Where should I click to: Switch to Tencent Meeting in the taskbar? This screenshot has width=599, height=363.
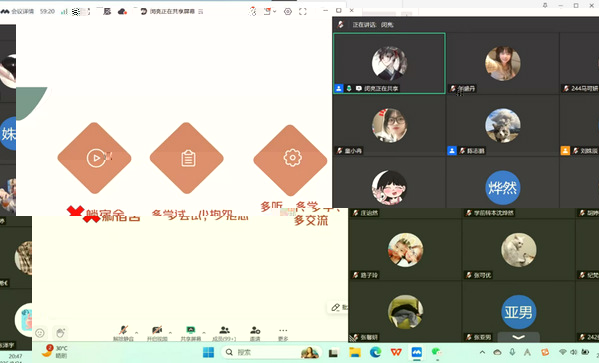click(x=417, y=352)
